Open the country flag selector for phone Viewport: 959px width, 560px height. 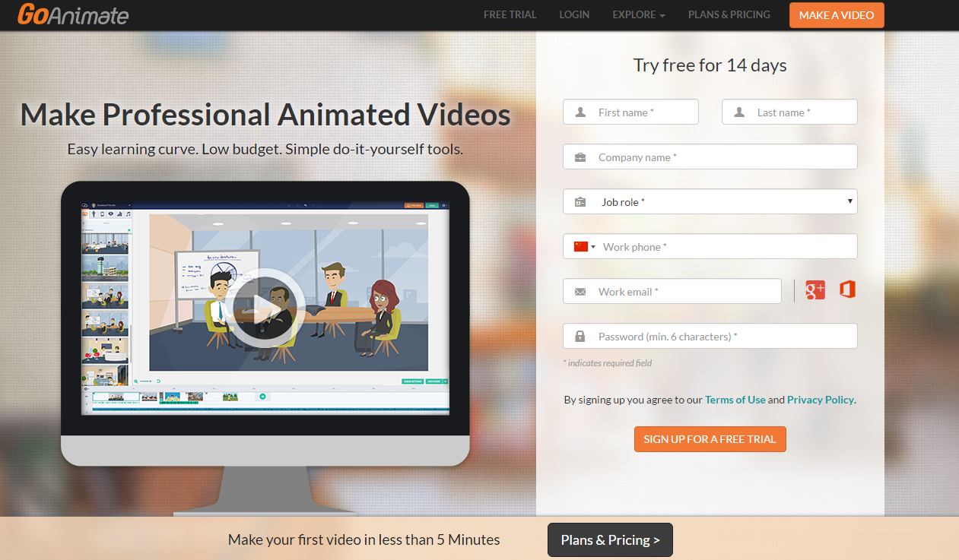pyautogui.click(x=584, y=246)
